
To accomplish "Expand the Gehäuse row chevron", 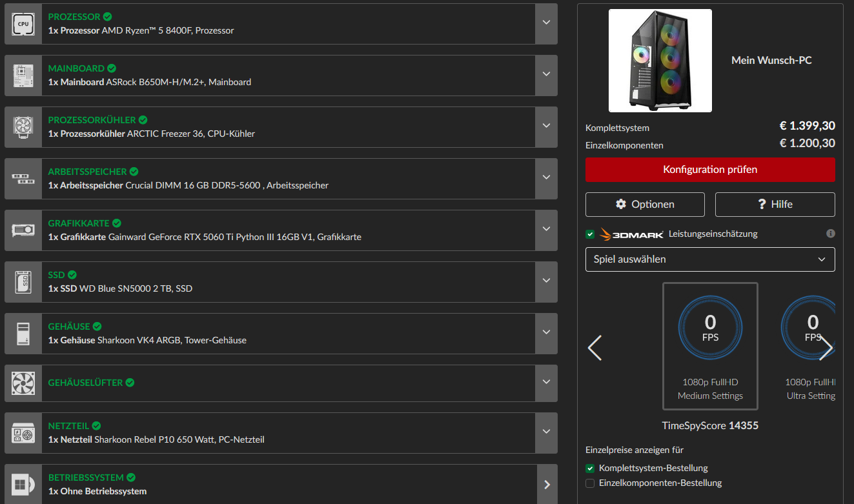I will (x=546, y=334).
